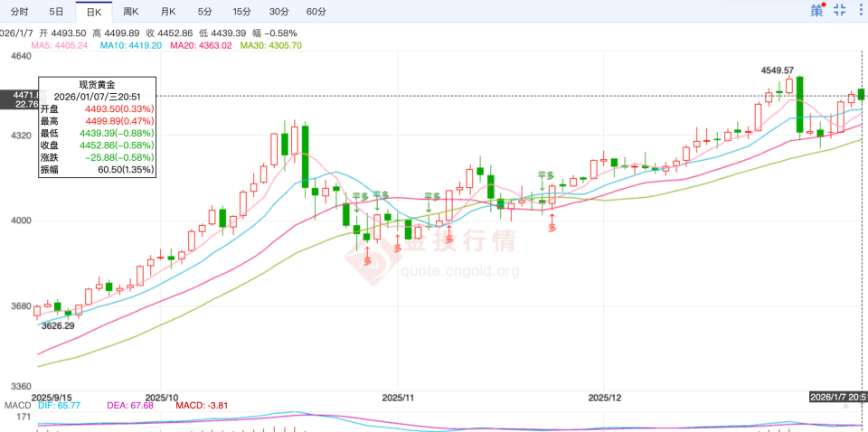Click the MA5: 4405.24 legend label

(x=60, y=45)
